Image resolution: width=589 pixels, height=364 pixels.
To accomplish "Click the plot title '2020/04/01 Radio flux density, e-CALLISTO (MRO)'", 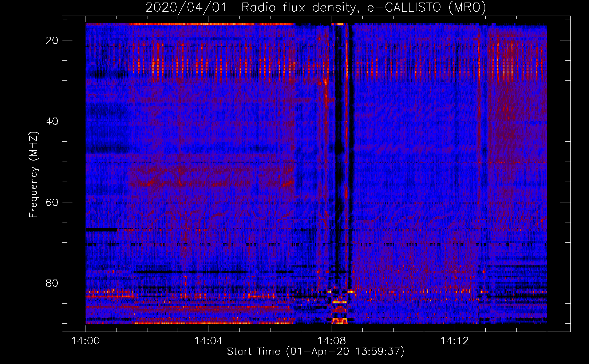I will [x=316, y=7].
